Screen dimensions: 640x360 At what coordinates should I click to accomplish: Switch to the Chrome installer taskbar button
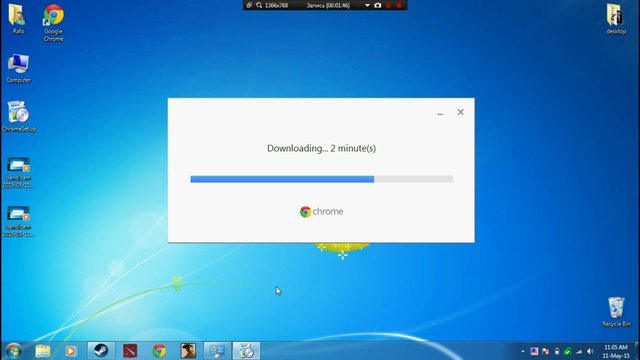click(x=246, y=351)
